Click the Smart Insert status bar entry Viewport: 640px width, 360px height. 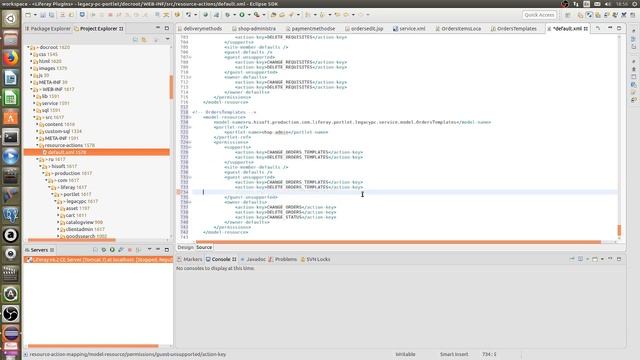click(454, 354)
